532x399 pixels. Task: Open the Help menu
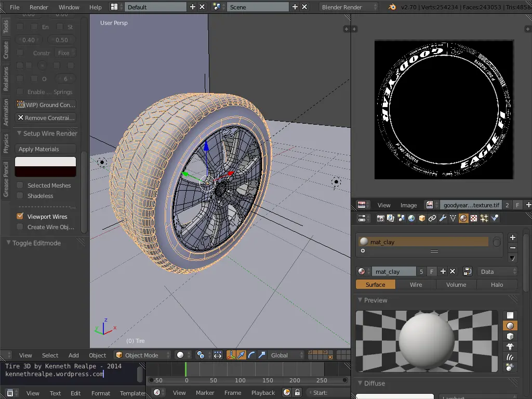tap(96, 7)
